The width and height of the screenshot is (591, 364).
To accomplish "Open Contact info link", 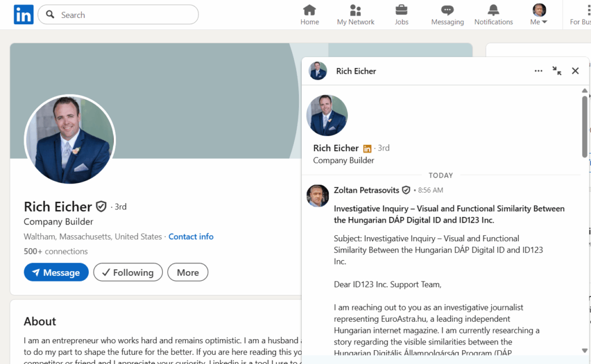I will pos(191,237).
